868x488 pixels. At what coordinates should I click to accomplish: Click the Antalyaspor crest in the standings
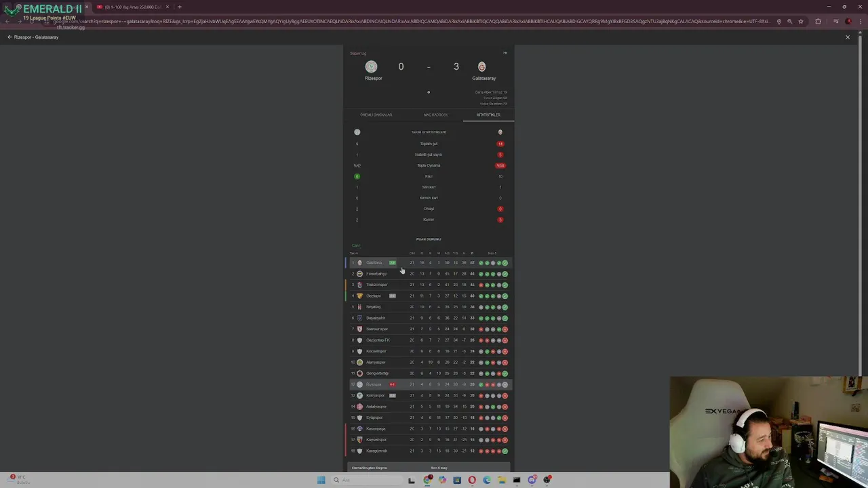click(359, 407)
